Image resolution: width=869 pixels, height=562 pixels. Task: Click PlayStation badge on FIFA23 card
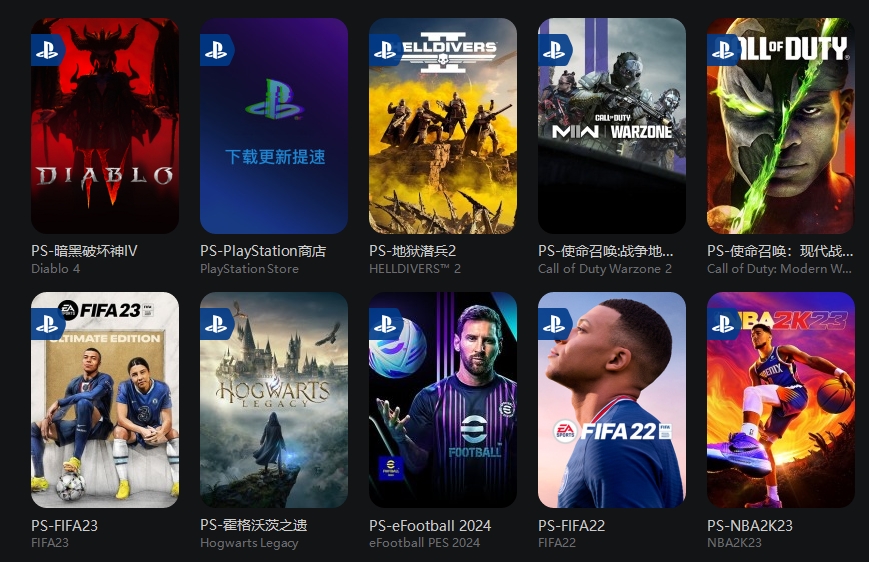point(48,324)
